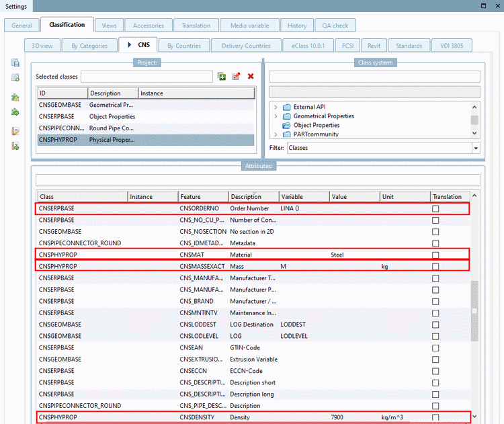Viewport: 504px width, 424px height.
Task: Click the edit class icon beside Selected classes
Action: coord(237,77)
